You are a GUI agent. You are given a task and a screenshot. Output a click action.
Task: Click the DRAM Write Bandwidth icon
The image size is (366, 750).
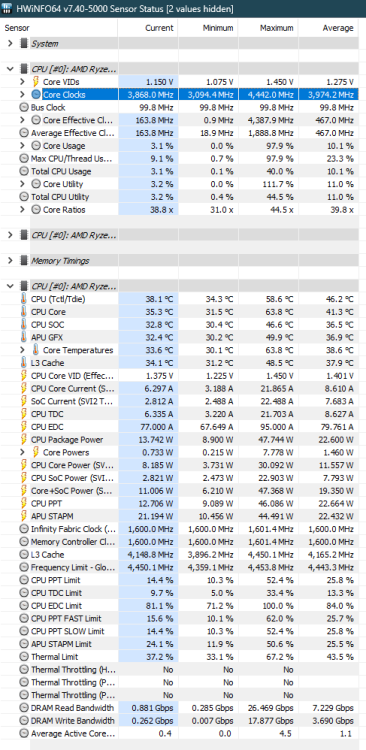click(24, 720)
